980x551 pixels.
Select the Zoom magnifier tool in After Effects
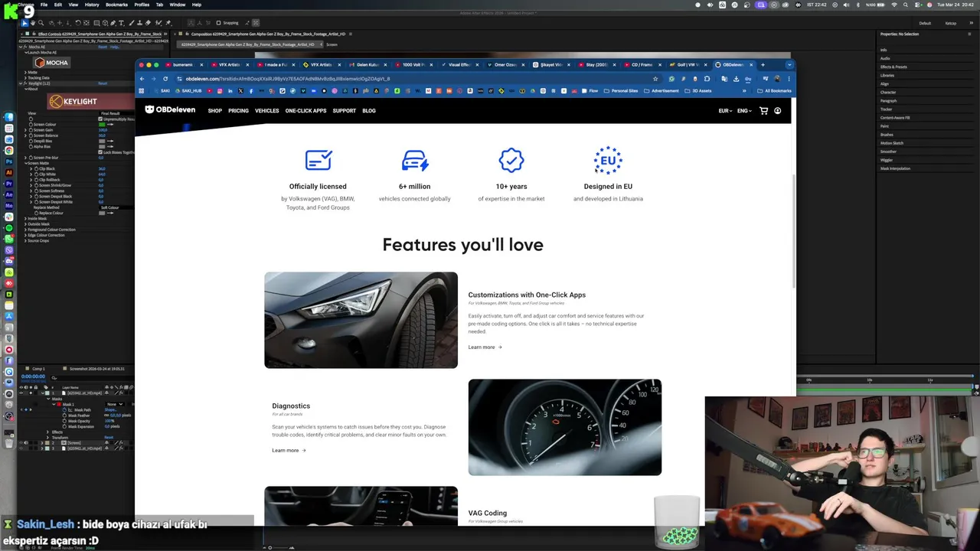pos(41,23)
